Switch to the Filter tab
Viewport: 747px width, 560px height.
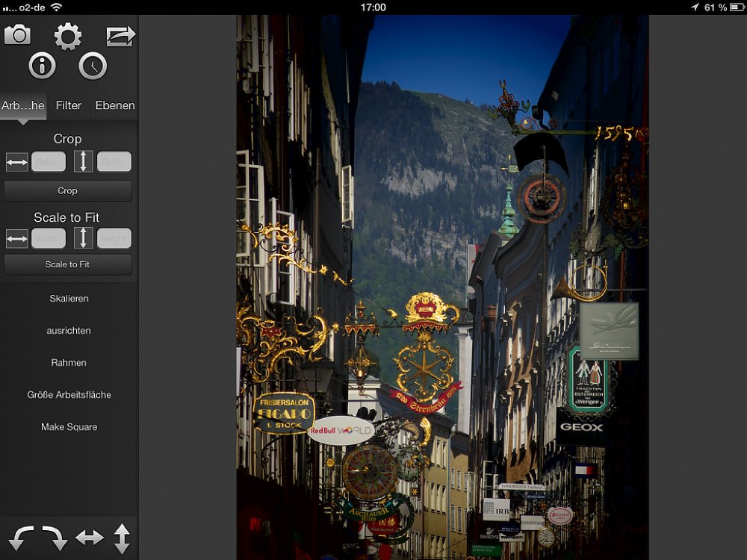click(x=69, y=105)
